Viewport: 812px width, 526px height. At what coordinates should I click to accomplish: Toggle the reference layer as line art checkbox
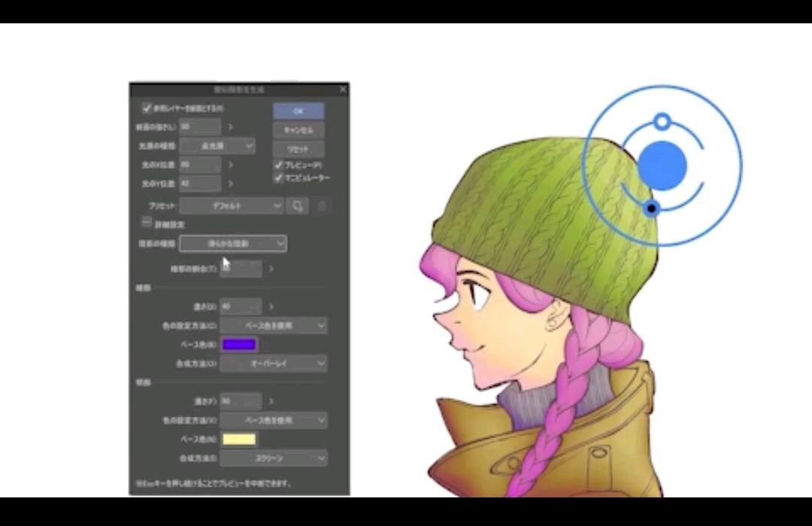click(147, 108)
